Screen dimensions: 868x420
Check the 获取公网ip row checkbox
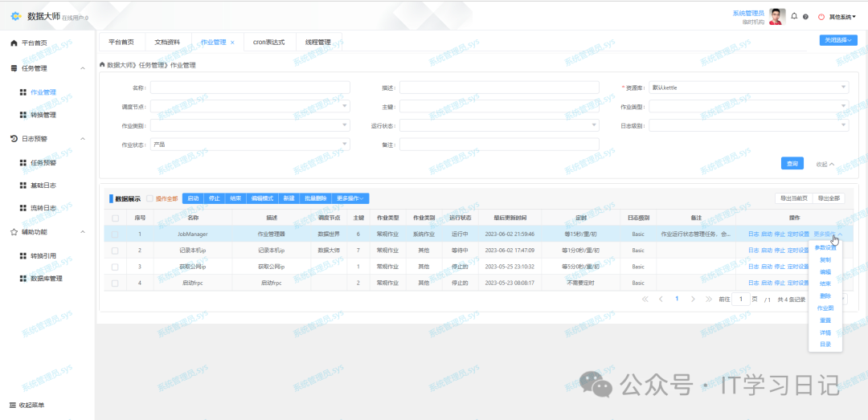coord(115,267)
